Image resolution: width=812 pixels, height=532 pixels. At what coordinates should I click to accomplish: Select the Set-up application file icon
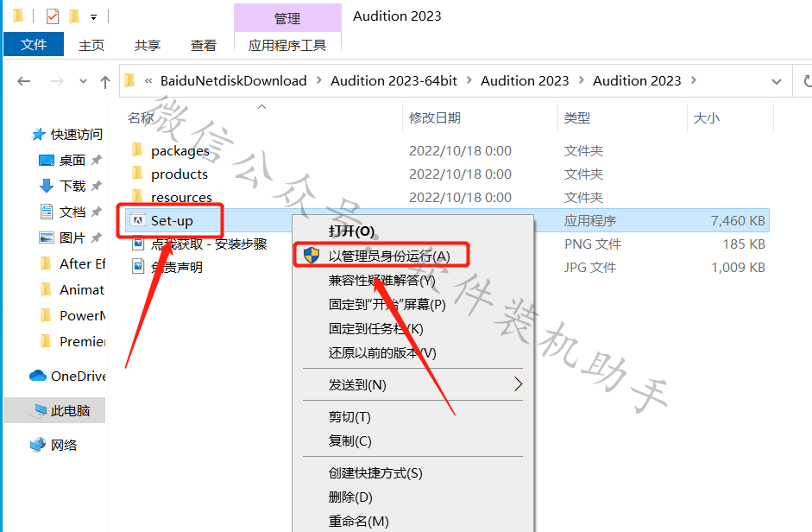click(x=137, y=220)
